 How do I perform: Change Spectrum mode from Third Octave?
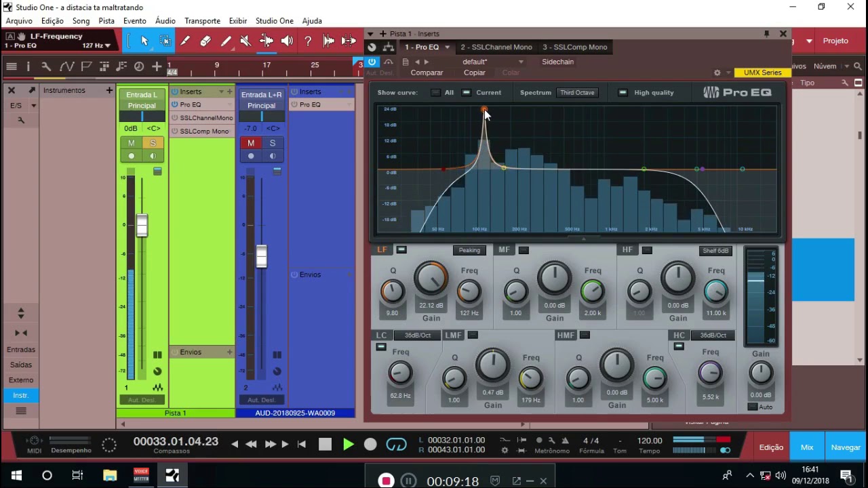click(x=577, y=93)
